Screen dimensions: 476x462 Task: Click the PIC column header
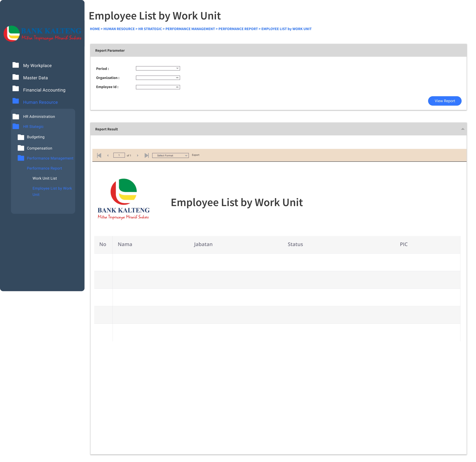pyautogui.click(x=404, y=244)
